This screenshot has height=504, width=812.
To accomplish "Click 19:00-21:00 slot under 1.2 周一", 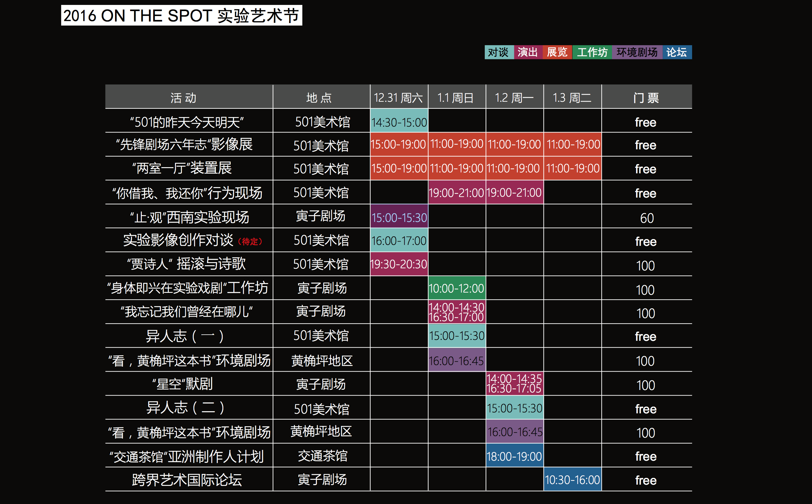I will [x=515, y=192].
